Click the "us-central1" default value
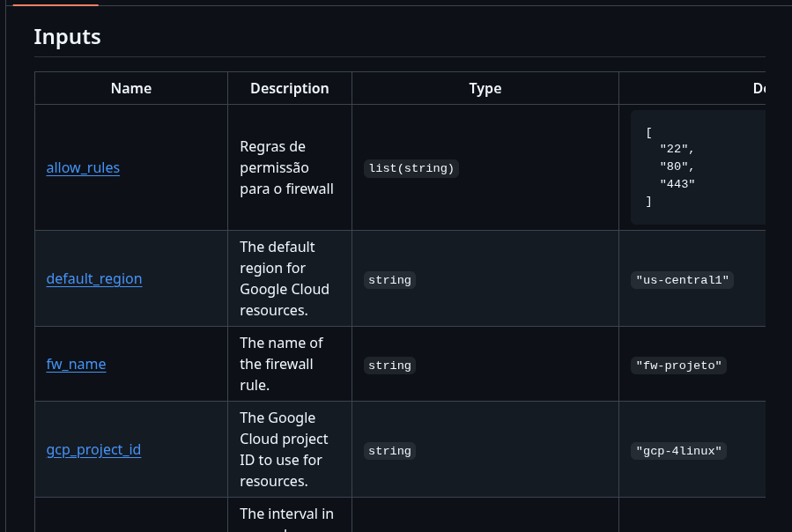This screenshot has width=792, height=532. point(683,280)
